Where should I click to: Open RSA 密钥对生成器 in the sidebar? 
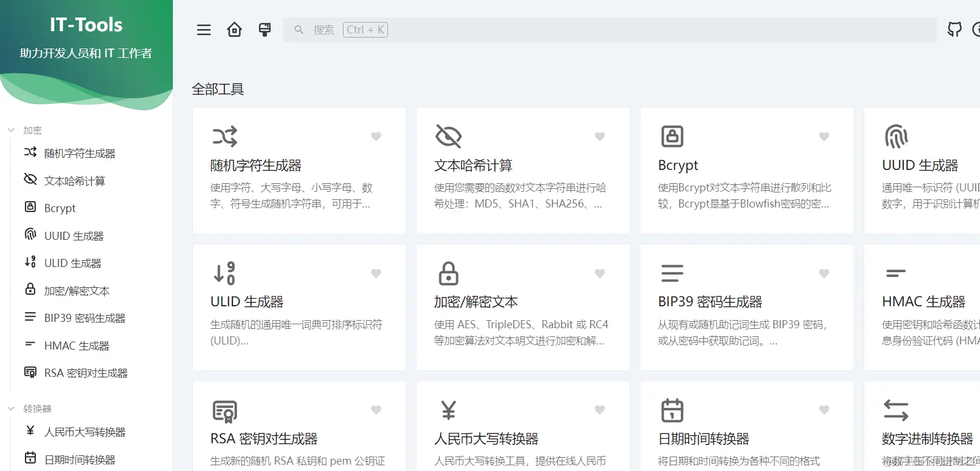pyautogui.click(x=86, y=373)
